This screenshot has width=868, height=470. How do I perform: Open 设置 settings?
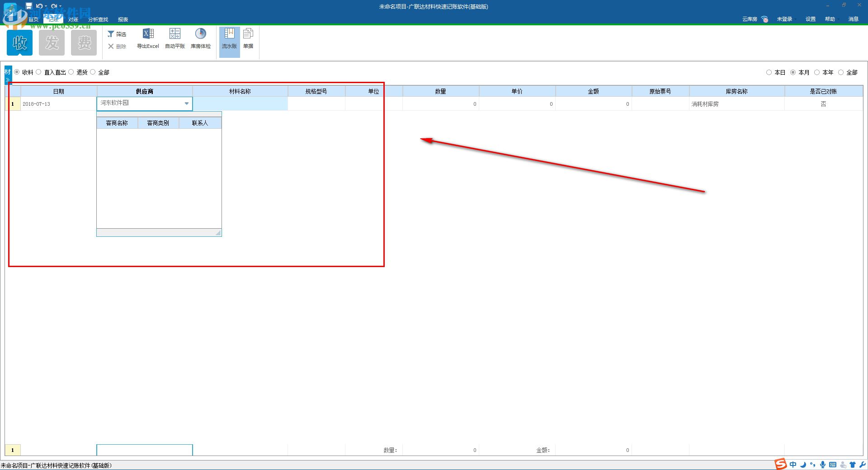tap(811, 19)
